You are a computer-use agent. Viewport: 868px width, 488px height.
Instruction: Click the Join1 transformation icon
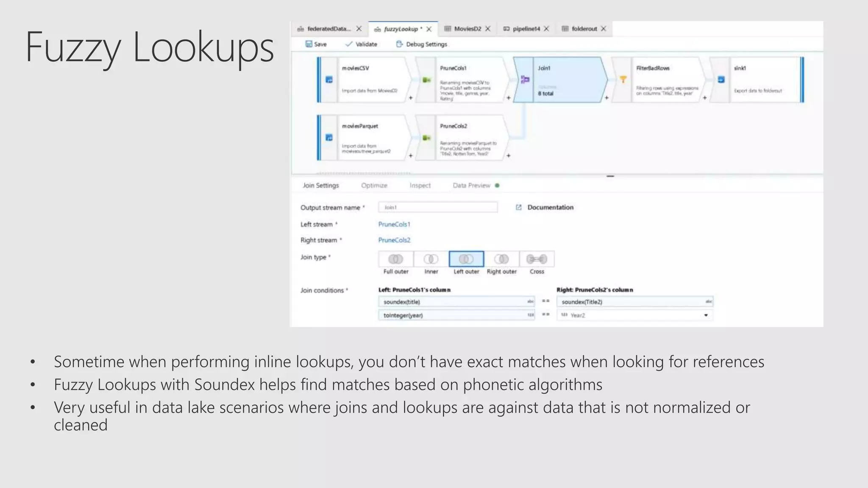(525, 80)
